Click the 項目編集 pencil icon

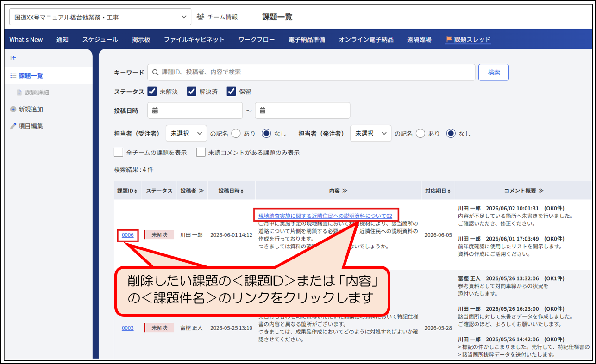(x=13, y=126)
